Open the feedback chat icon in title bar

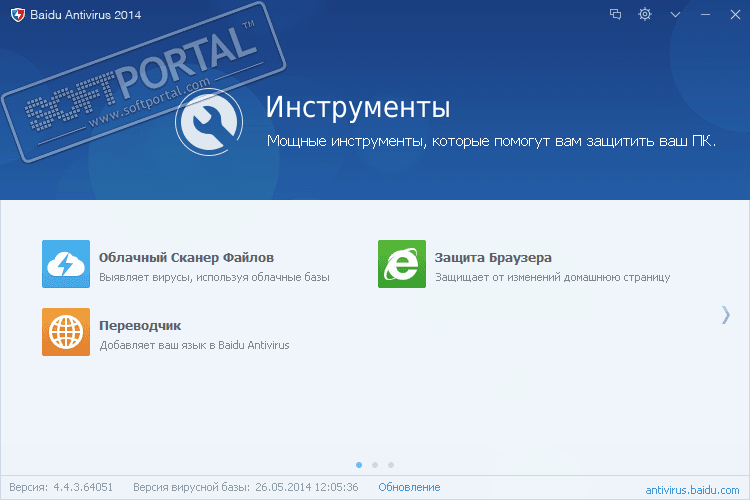(x=616, y=14)
